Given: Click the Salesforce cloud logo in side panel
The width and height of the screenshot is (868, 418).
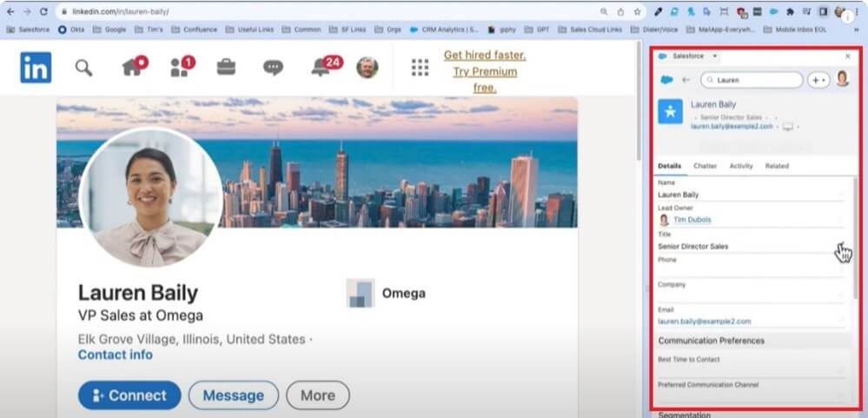Looking at the screenshot, I should (x=666, y=80).
